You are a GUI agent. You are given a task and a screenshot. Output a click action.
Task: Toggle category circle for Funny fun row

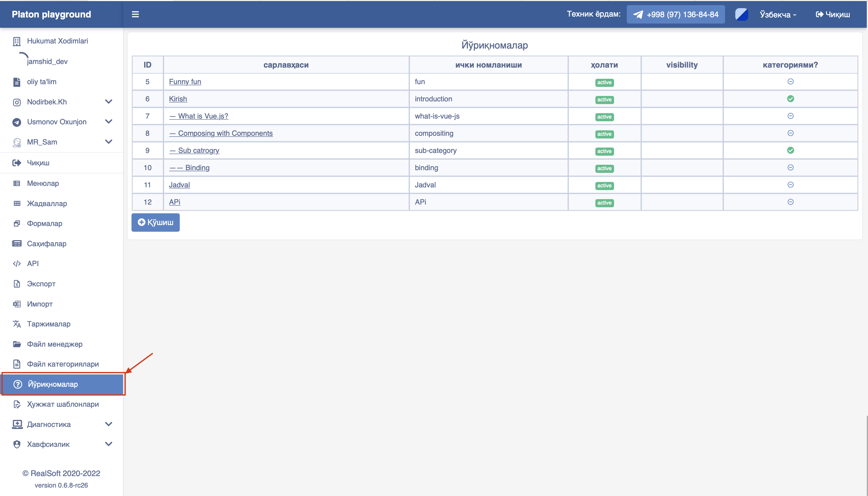790,81
